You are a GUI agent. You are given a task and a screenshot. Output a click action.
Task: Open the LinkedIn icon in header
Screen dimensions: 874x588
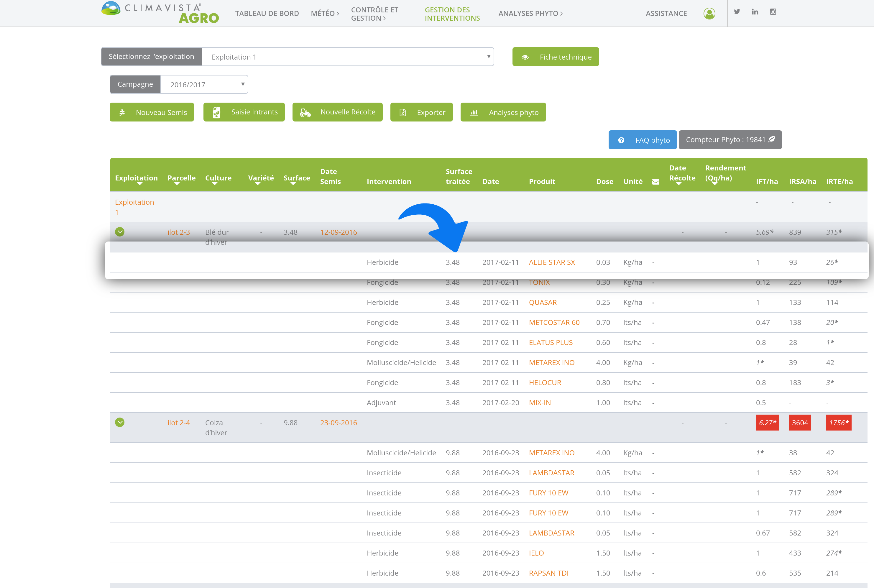coord(755,12)
